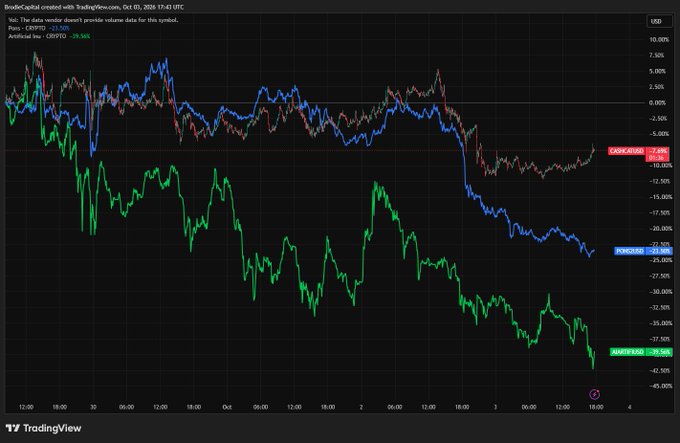Click the TradingView wordmark at bottom
680x443 pixels.
point(52,428)
